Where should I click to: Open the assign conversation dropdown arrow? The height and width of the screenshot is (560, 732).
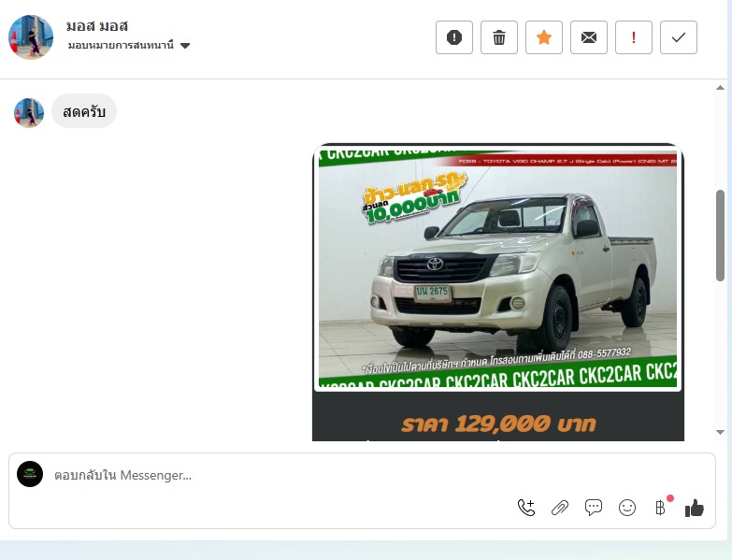click(x=185, y=46)
